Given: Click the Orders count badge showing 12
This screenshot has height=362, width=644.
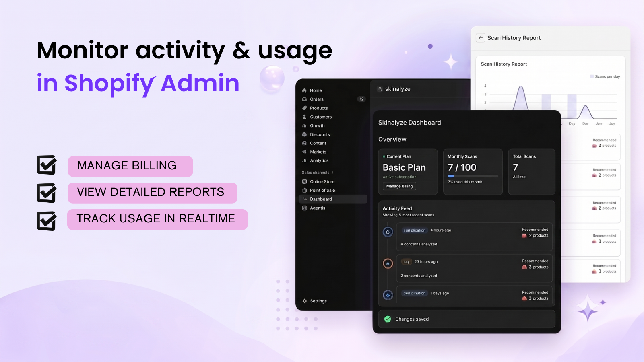Looking at the screenshot, I should (361, 99).
